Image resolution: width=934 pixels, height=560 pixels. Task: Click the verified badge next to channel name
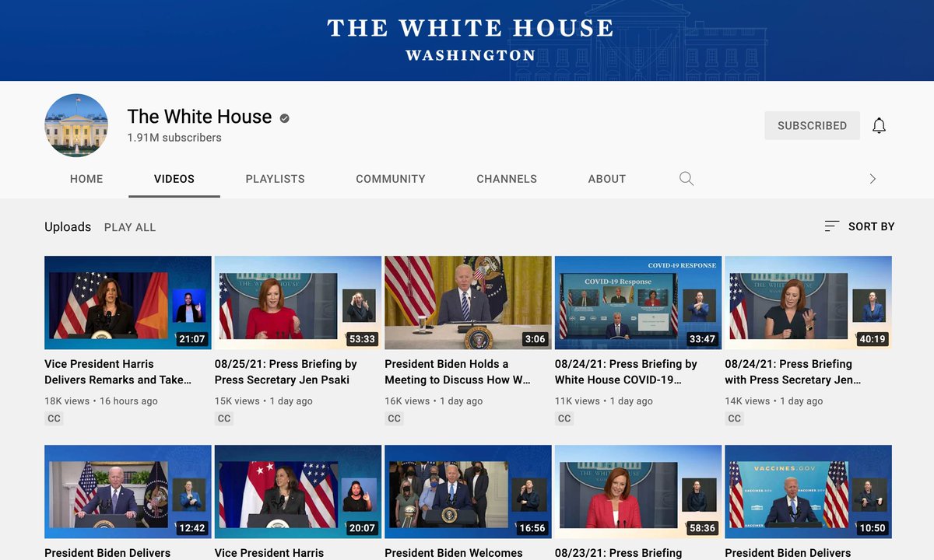point(285,118)
